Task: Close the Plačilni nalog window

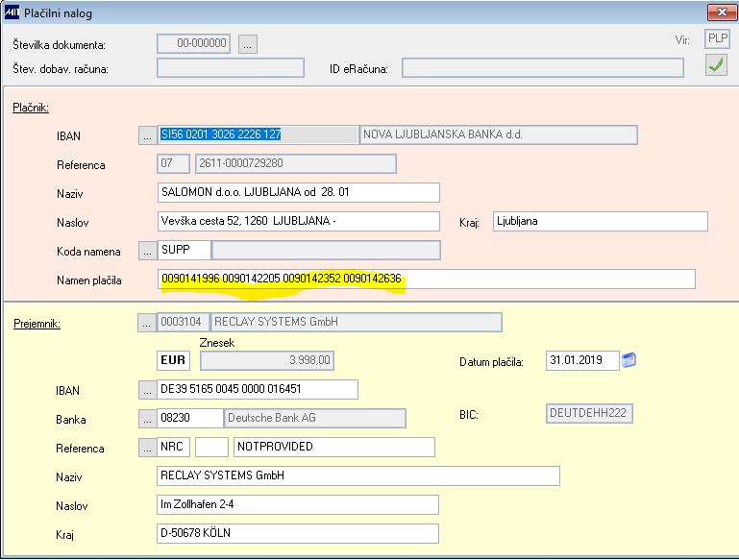Action: (722, 12)
